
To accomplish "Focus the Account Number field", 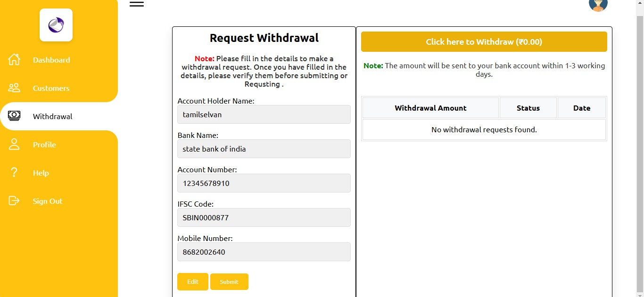I will [x=264, y=183].
